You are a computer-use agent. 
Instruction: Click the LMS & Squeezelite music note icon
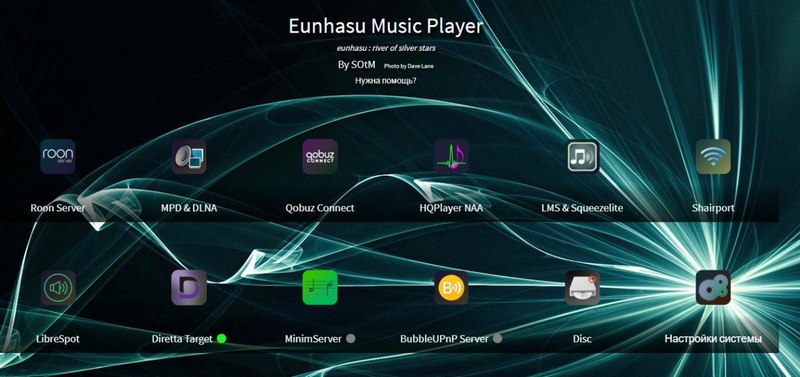pos(582,157)
